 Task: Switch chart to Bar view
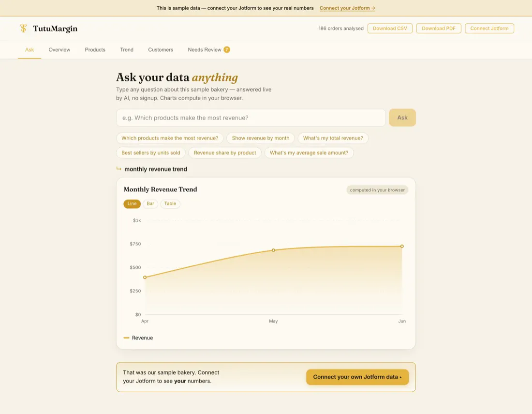coord(150,204)
